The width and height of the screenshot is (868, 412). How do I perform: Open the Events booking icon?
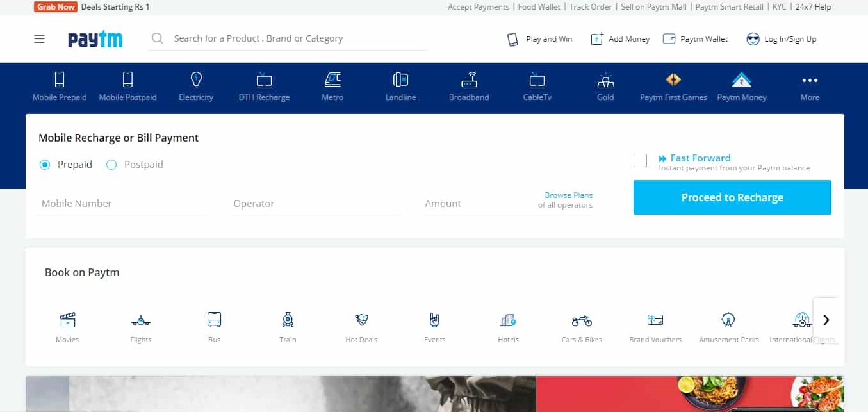(x=434, y=319)
